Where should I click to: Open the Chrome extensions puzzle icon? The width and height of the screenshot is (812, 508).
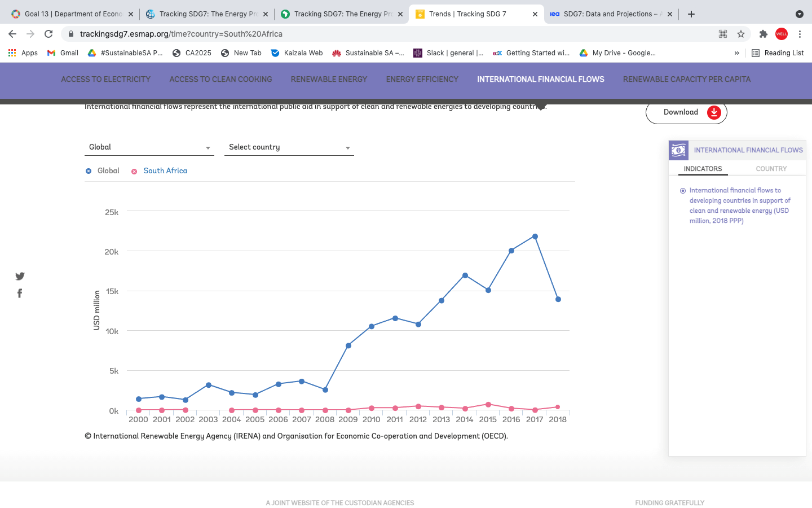tap(764, 34)
